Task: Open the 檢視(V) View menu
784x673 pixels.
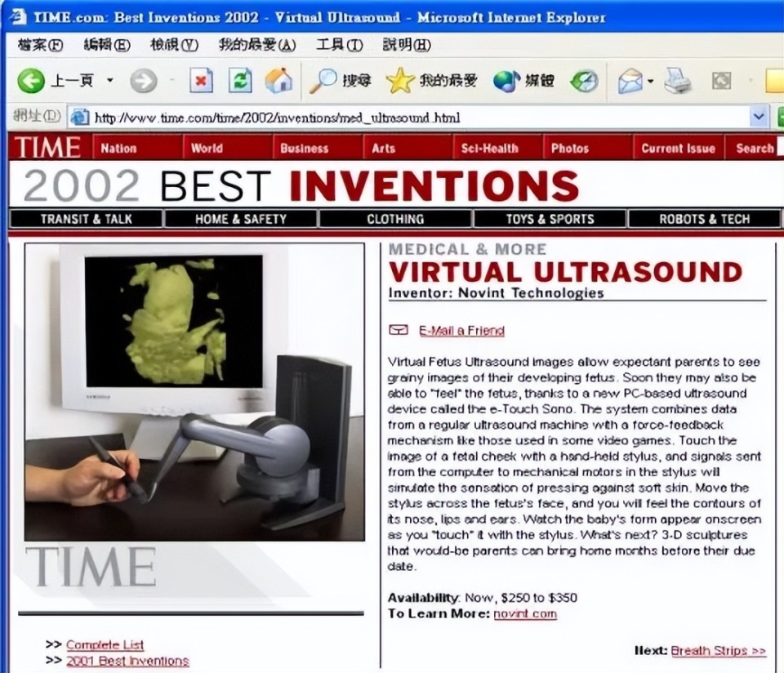Action: coord(175,45)
